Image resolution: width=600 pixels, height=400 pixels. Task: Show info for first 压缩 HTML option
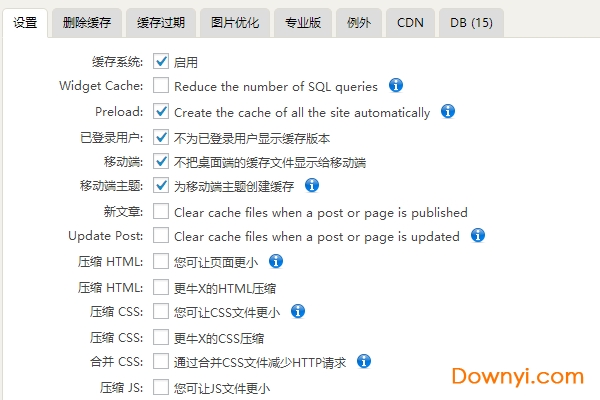(276, 261)
